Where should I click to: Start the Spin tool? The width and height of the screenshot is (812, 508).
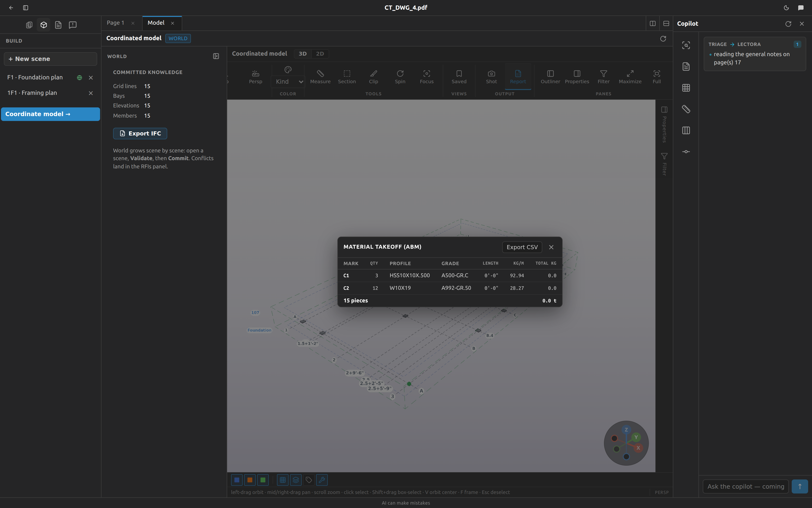pyautogui.click(x=400, y=77)
